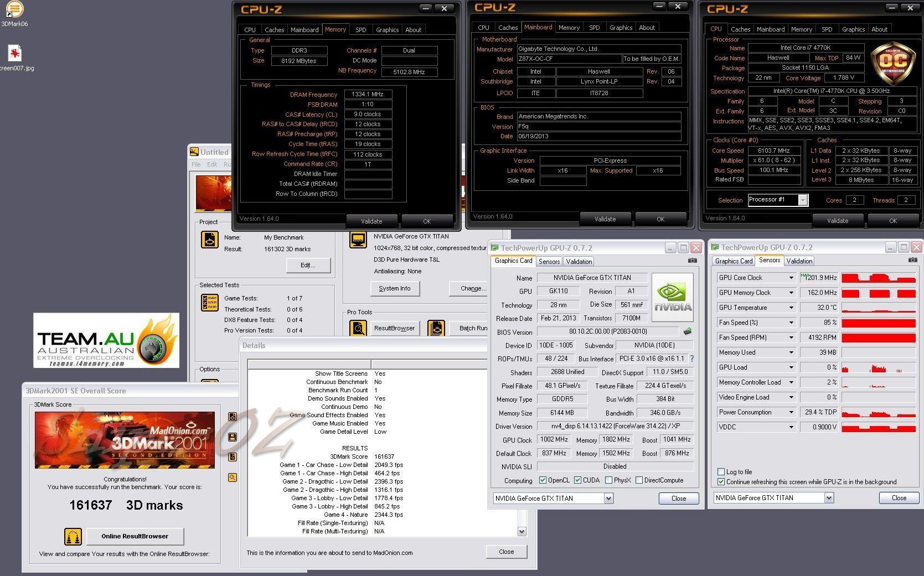Screen dimensions: 924x576
Task: Toggle the CUDA checkbox
Action: coord(578,480)
